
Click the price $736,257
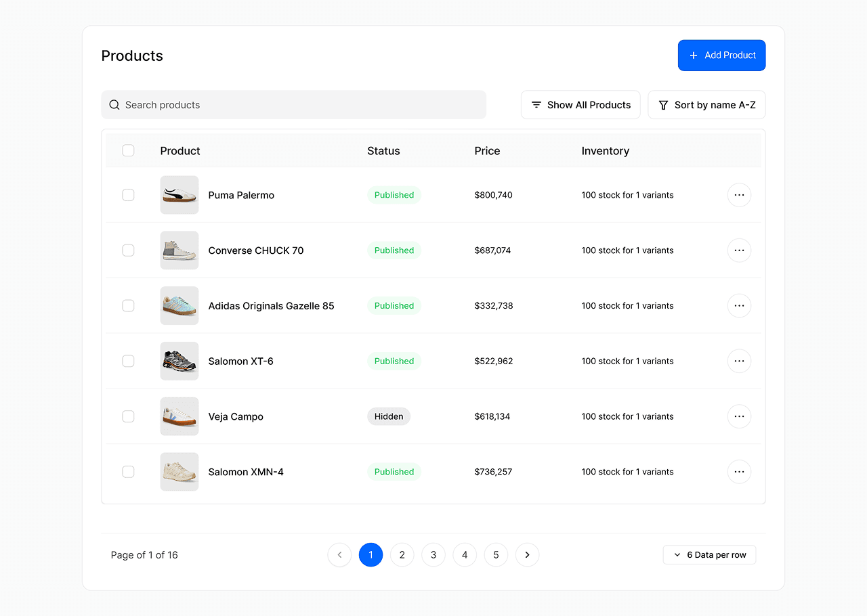coord(493,472)
